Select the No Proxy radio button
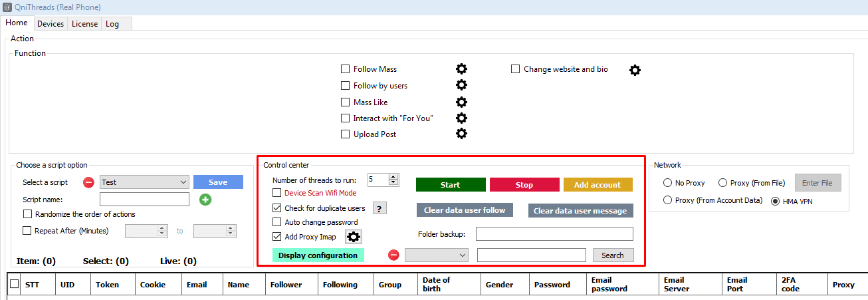Image resolution: width=868 pixels, height=300 pixels. 667,183
